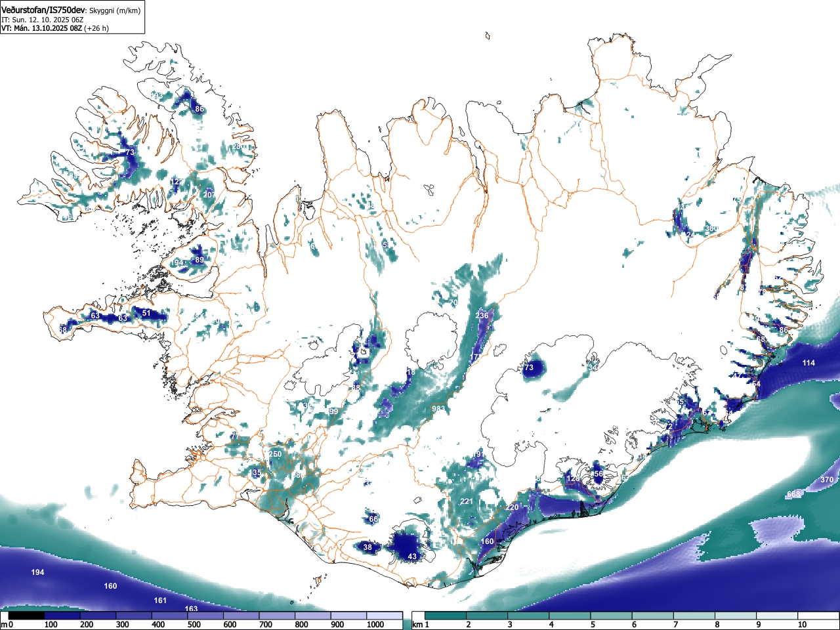Click the '700' label on the metres legend

click(x=265, y=625)
